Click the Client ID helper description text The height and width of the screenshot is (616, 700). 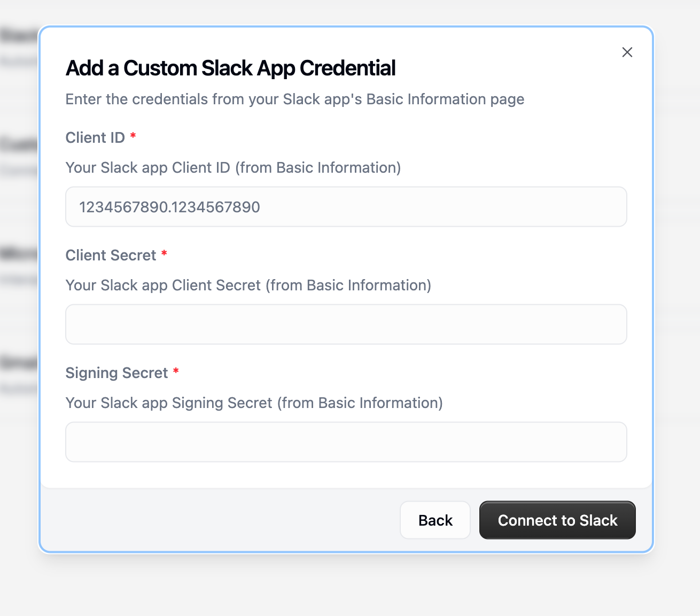232,167
